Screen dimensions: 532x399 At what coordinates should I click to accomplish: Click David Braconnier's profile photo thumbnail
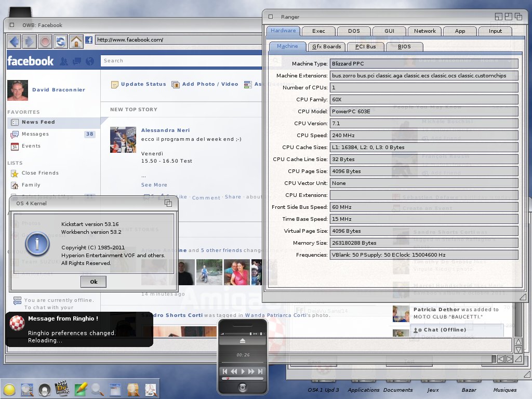[x=18, y=90]
